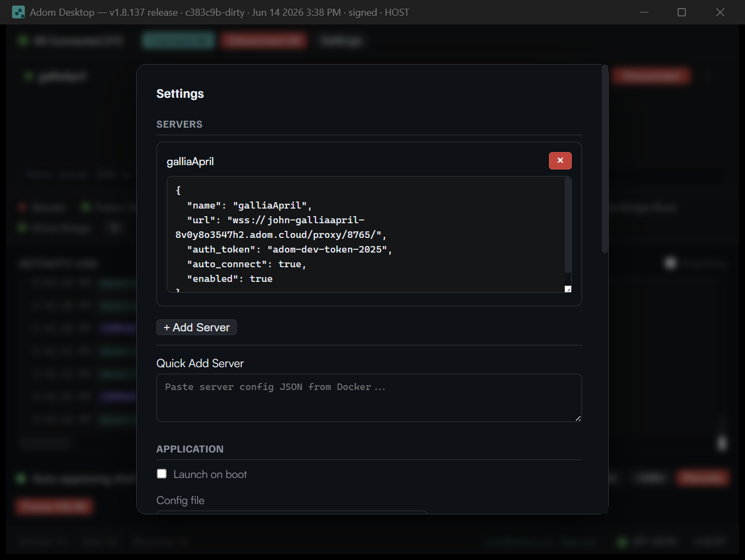Click the "enabled": true line
Screen dimensions: 745x560
click(x=230, y=279)
